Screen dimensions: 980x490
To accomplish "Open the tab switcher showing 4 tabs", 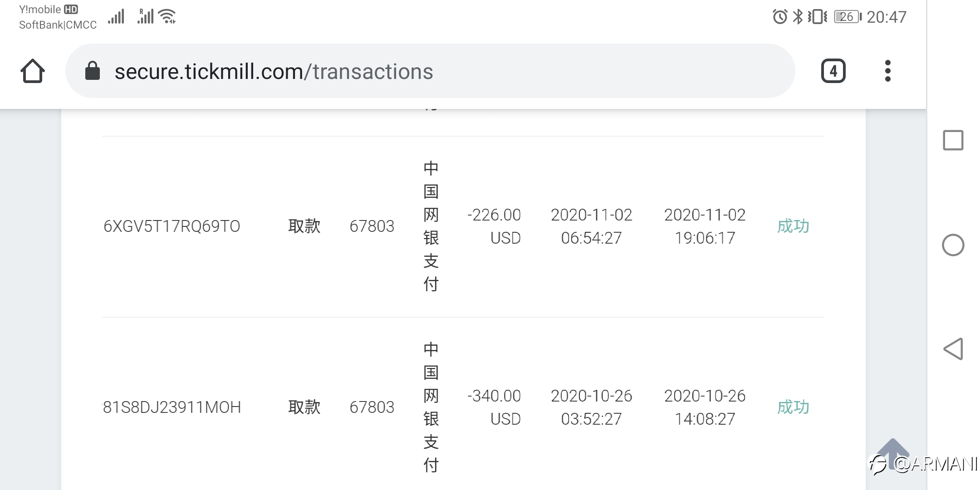I will point(833,71).
